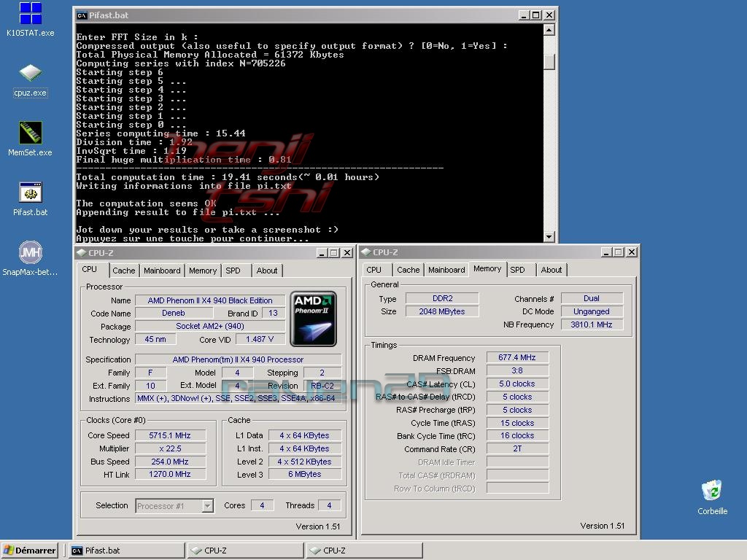Click the Command Rate value 2T
This screenshot has width=747, height=560.
point(517,448)
